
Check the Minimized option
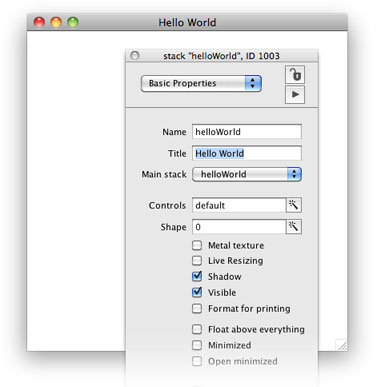[197, 345]
